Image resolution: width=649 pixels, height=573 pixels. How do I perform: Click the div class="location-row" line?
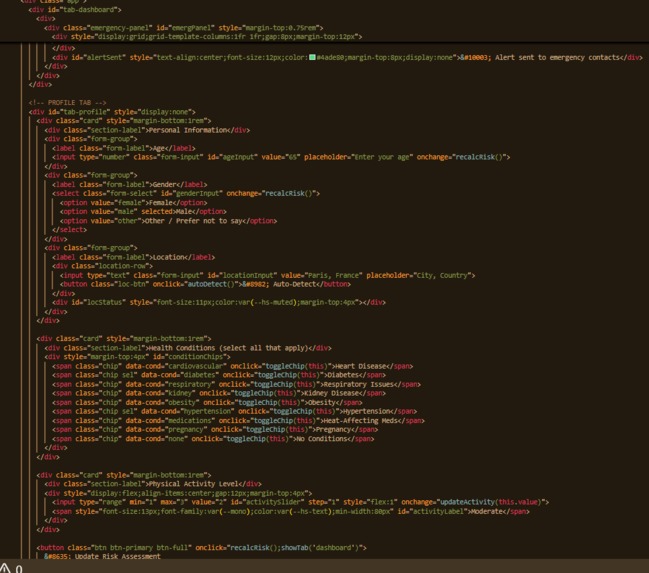102,266
